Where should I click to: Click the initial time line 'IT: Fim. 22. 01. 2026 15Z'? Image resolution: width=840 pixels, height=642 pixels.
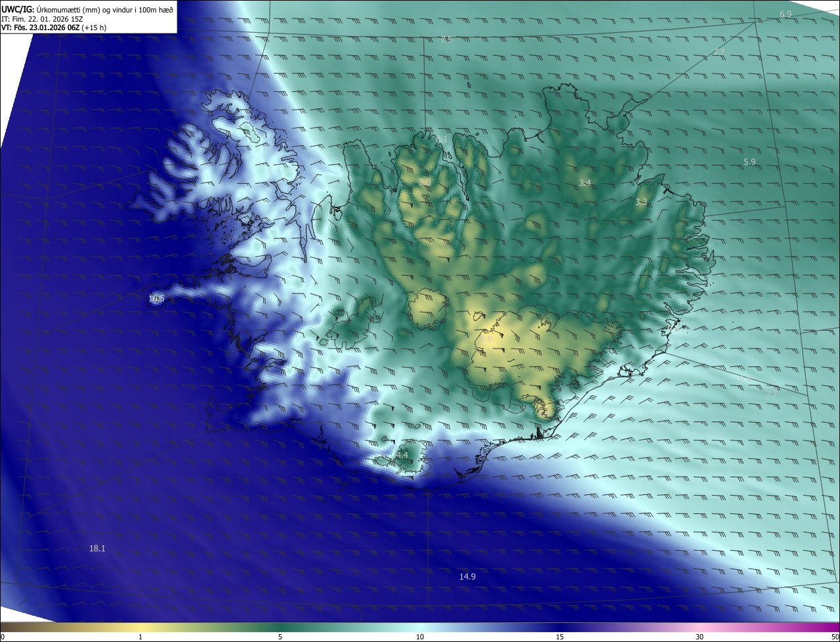[43, 19]
